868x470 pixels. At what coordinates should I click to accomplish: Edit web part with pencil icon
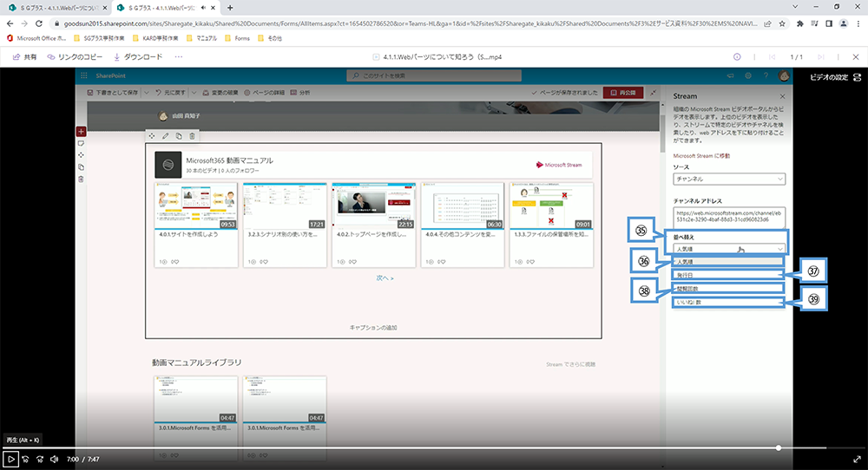click(x=165, y=136)
